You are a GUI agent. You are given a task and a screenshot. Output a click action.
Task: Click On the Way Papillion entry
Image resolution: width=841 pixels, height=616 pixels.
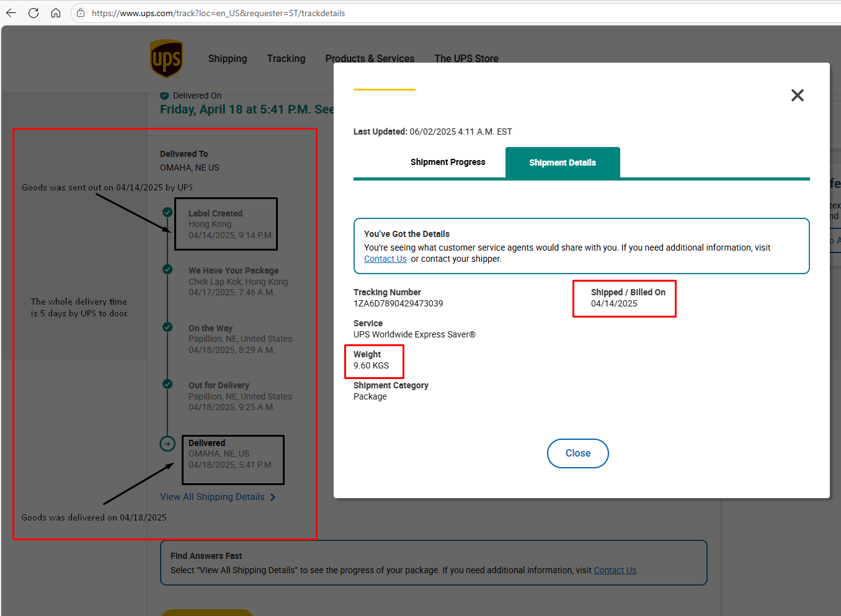click(x=240, y=339)
